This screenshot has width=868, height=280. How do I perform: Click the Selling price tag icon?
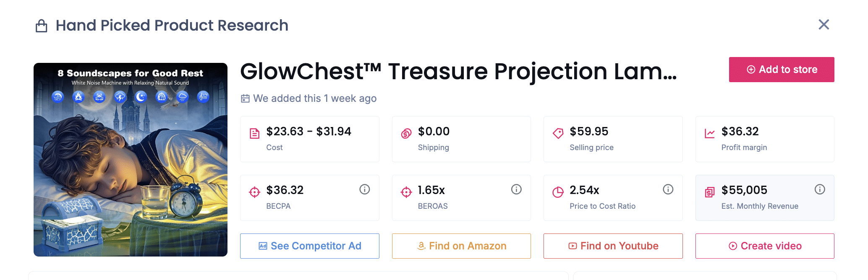click(558, 134)
